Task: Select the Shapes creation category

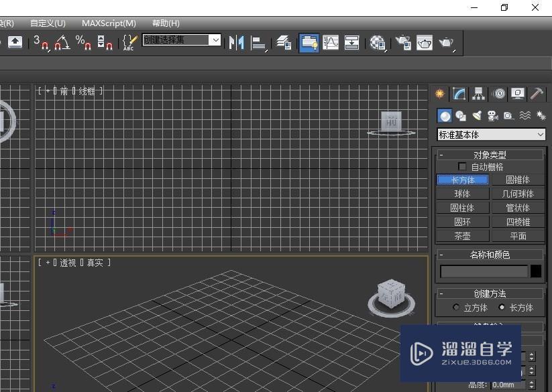Action: 460,115
